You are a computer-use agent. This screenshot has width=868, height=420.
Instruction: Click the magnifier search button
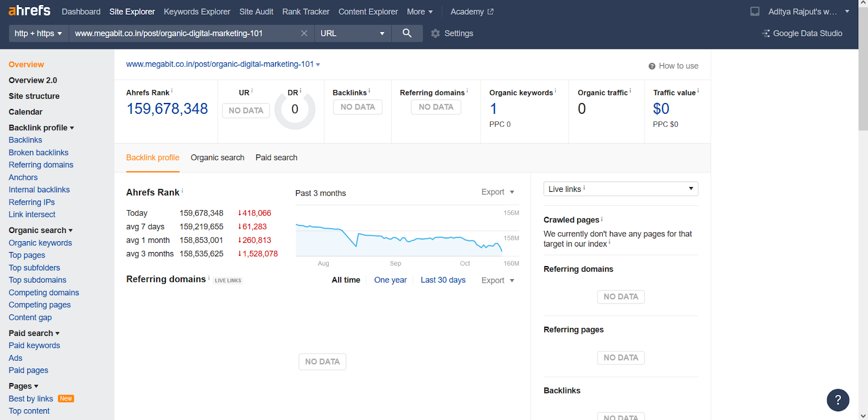[x=407, y=33]
